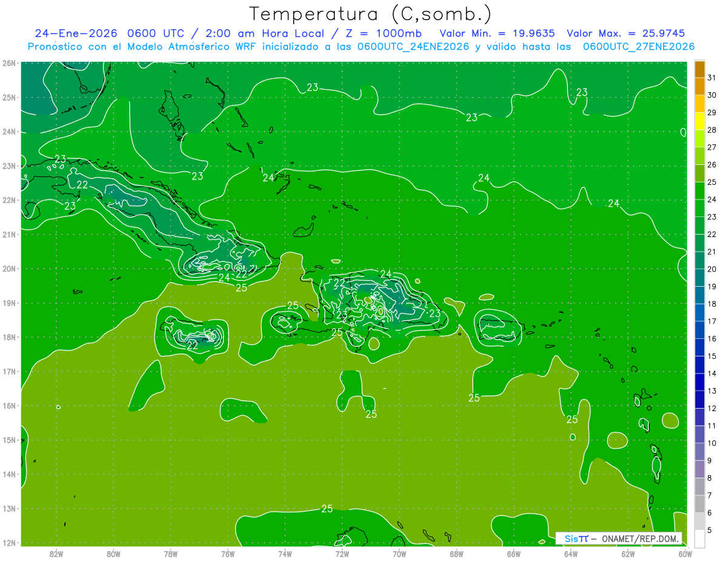Click the 70W longitude axis label
The image size is (728, 562).
(x=399, y=553)
